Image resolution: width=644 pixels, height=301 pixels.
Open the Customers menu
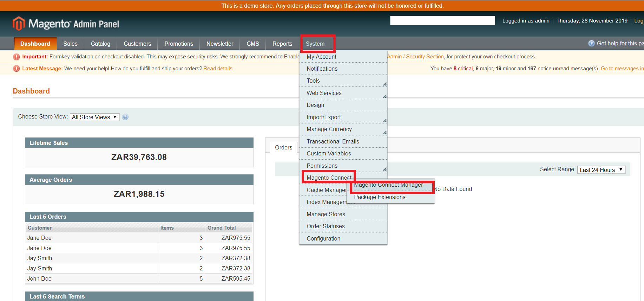[x=137, y=44]
